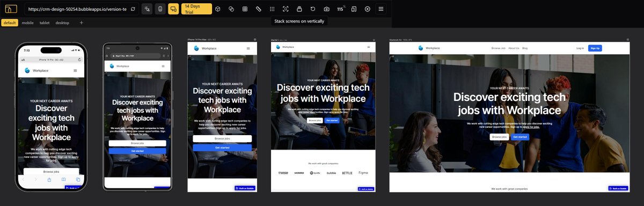Click Workplace logo in Pixel 7 Pro preview

[x=119, y=66]
